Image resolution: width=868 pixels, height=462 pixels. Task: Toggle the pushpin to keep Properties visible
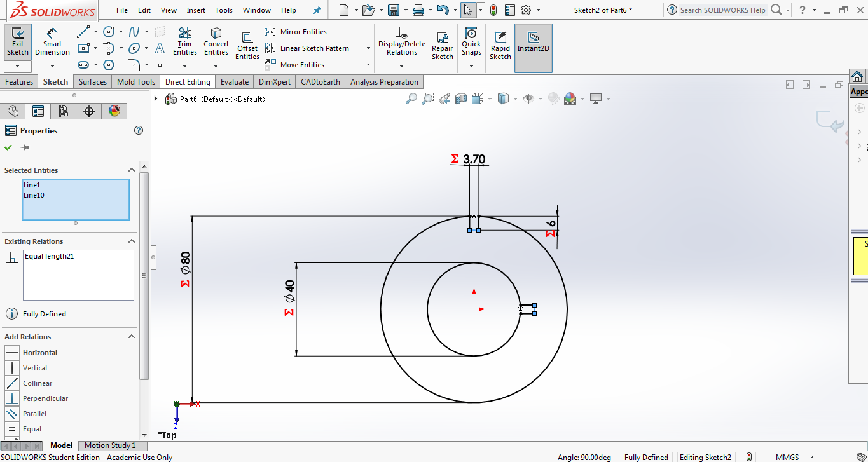(25, 147)
